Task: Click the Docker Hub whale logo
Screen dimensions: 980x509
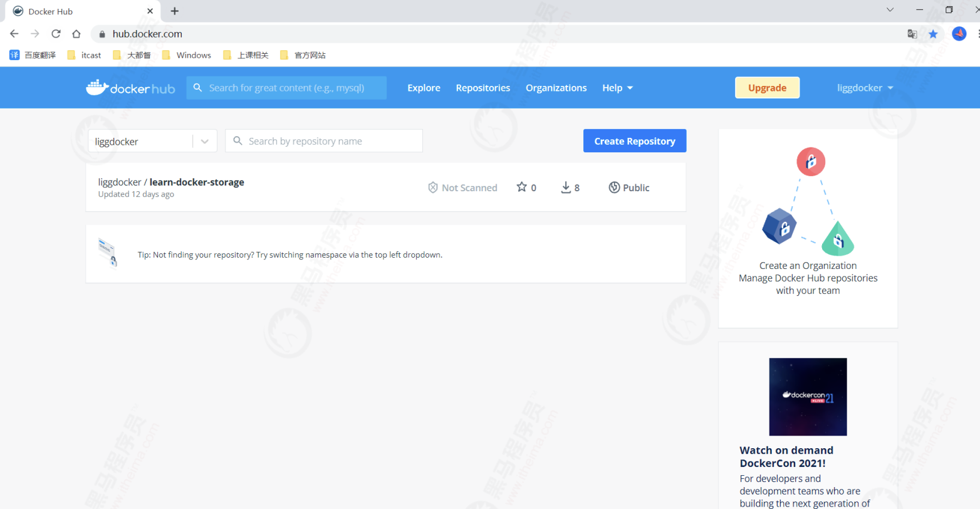Action: coord(130,88)
